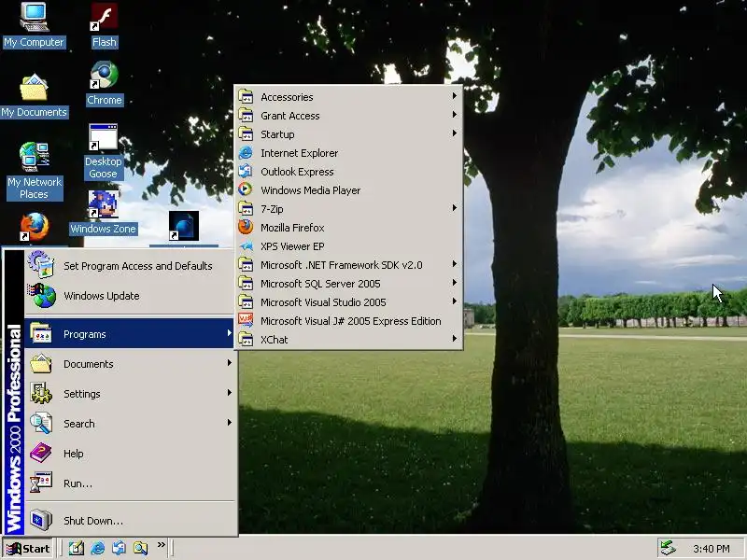747x560 pixels.
Task: Click the fourth quick launch search icon
Action: click(140, 548)
